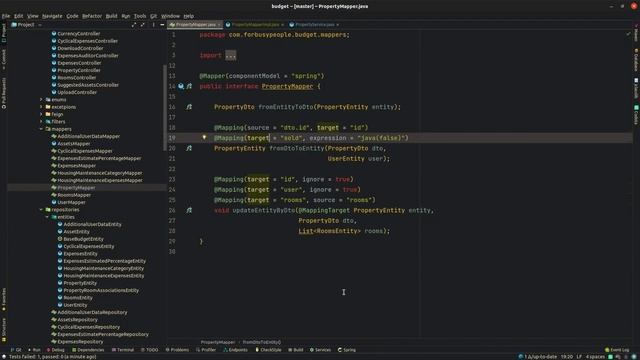Open the Refactor menu

[92, 16]
